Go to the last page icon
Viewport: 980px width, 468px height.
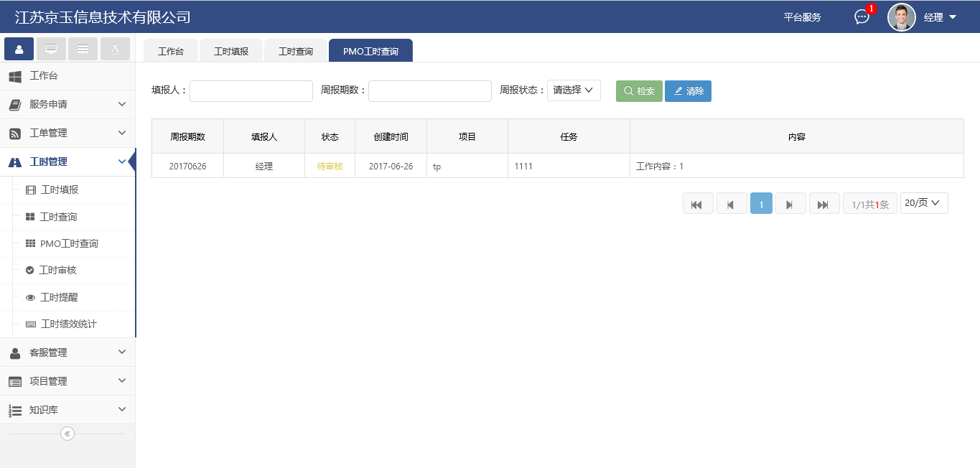click(x=823, y=204)
